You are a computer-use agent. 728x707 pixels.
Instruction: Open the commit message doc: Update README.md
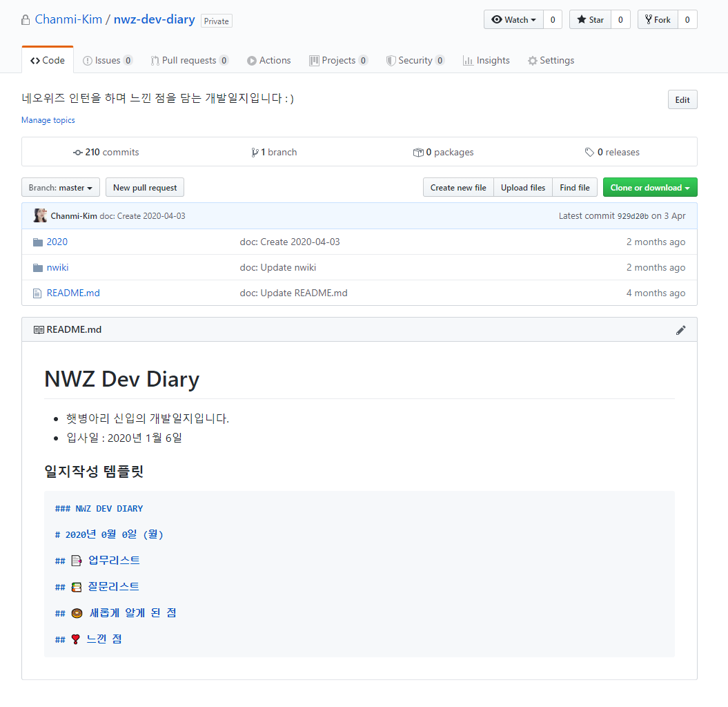pyautogui.click(x=293, y=293)
